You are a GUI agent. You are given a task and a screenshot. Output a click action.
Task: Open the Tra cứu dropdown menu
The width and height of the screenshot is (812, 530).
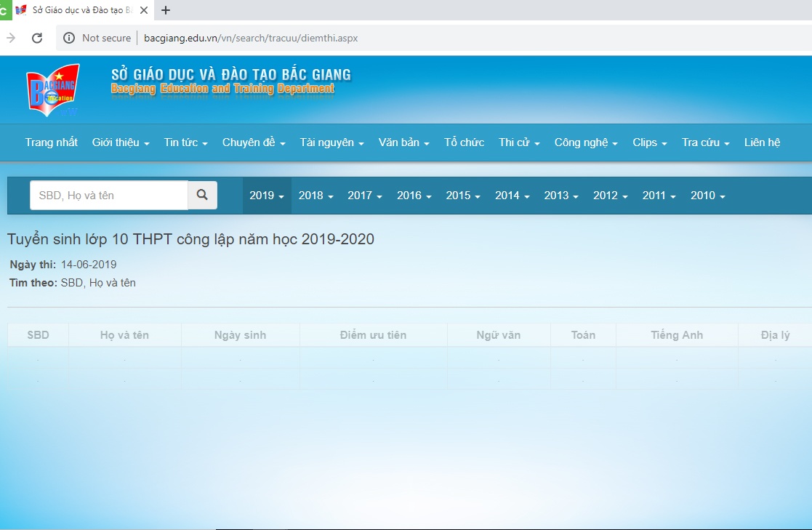point(704,142)
